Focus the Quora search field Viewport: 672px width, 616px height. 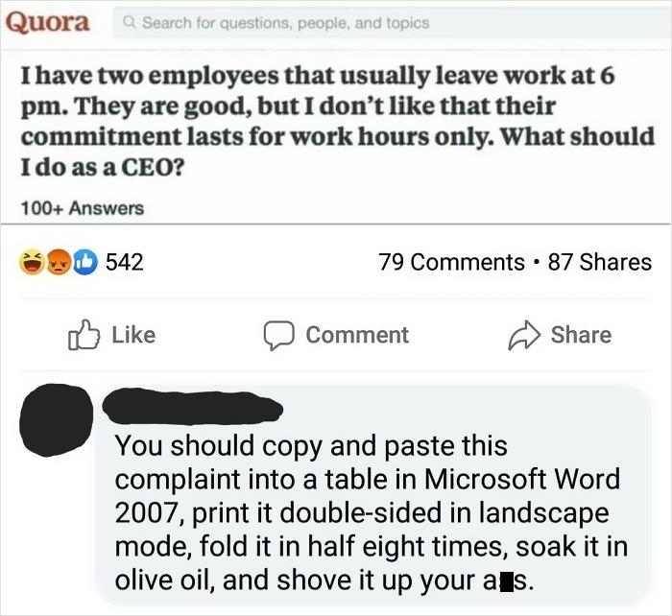[x=392, y=22]
